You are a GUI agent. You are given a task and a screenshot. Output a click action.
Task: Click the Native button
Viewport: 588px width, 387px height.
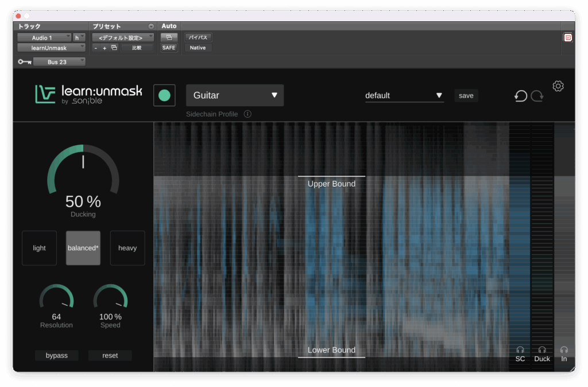198,48
